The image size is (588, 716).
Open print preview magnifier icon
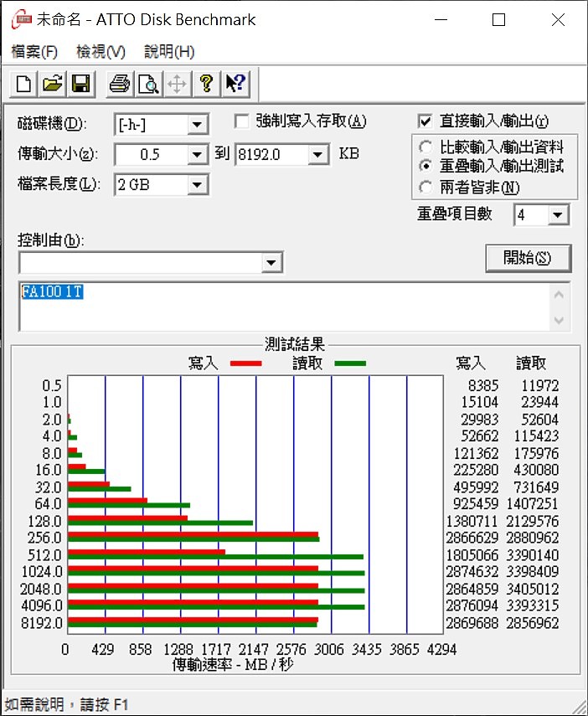[x=148, y=84]
